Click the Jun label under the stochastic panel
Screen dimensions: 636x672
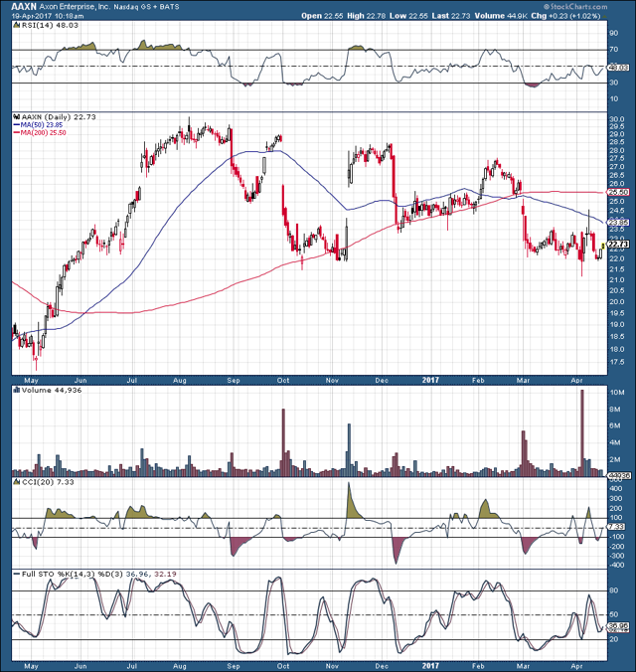80,666
